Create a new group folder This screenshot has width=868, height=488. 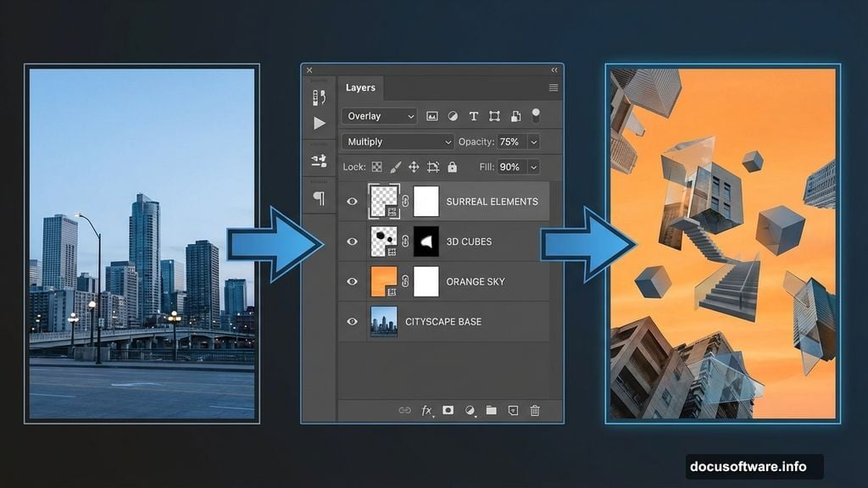tap(492, 410)
